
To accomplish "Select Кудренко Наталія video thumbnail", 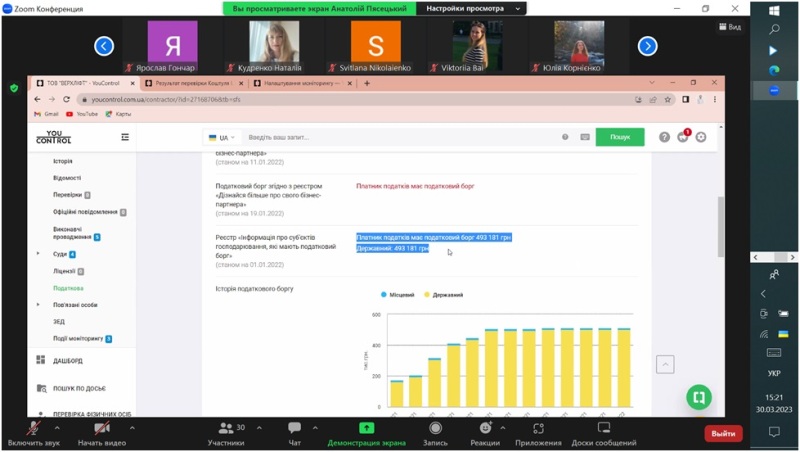I will point(274,46).
